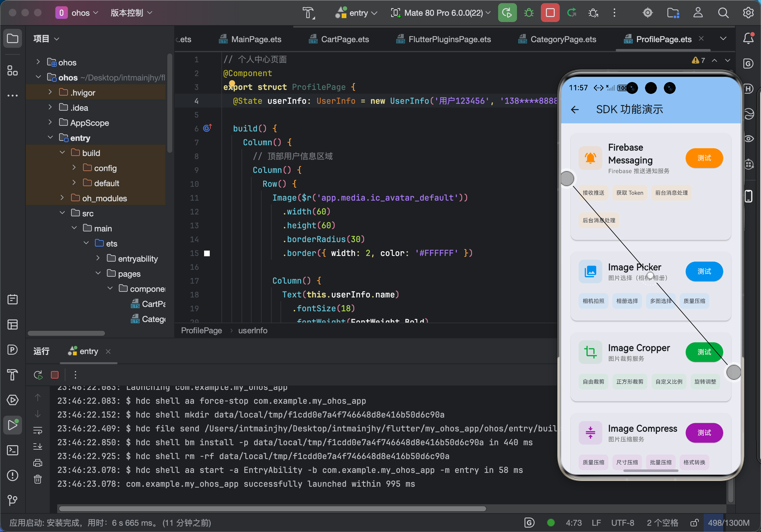Toggle the Soft-Wrap icon in run console
The width and height of the screenshot is (761, 532).
(x=38, y=430)
